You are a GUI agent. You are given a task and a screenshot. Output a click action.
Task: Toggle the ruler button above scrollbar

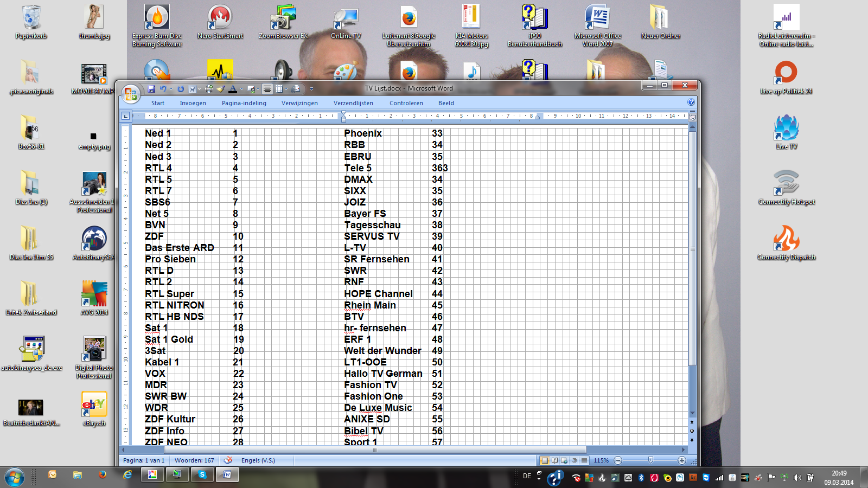click(692, 117)
